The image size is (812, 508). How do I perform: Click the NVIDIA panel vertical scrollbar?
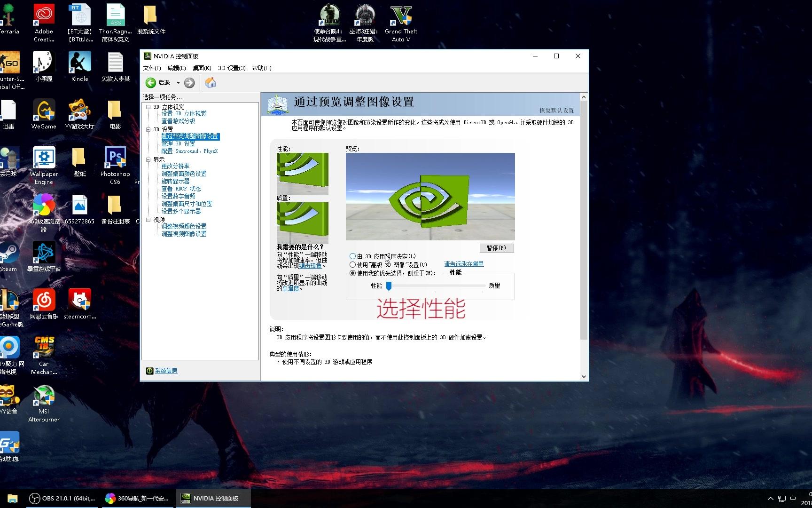coord(584,221)
